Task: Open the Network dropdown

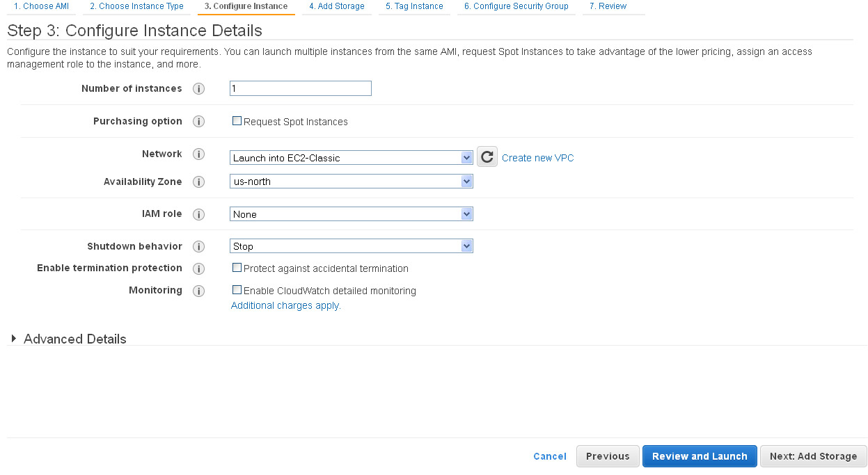Action: (x=352, y=158)
